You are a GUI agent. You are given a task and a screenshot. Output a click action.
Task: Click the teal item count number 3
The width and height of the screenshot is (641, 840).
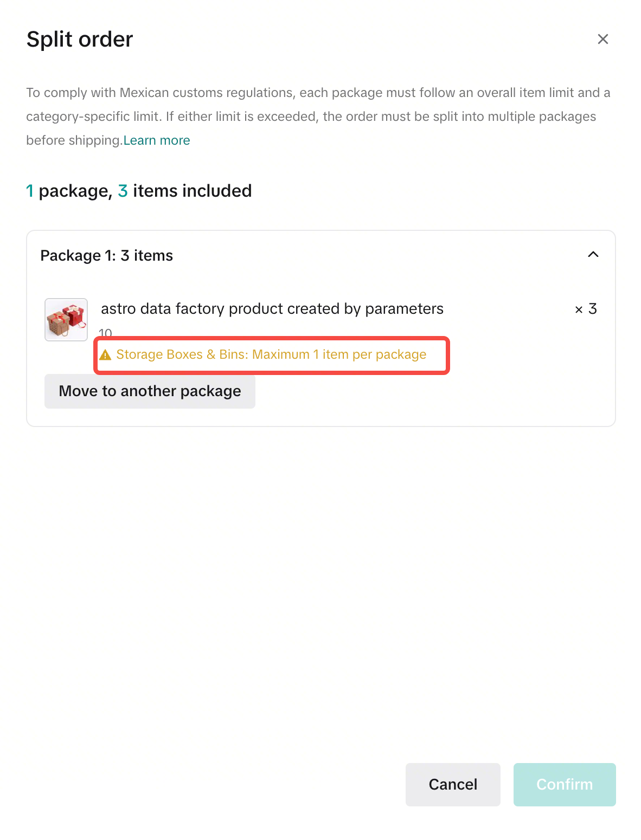[123, 191]
